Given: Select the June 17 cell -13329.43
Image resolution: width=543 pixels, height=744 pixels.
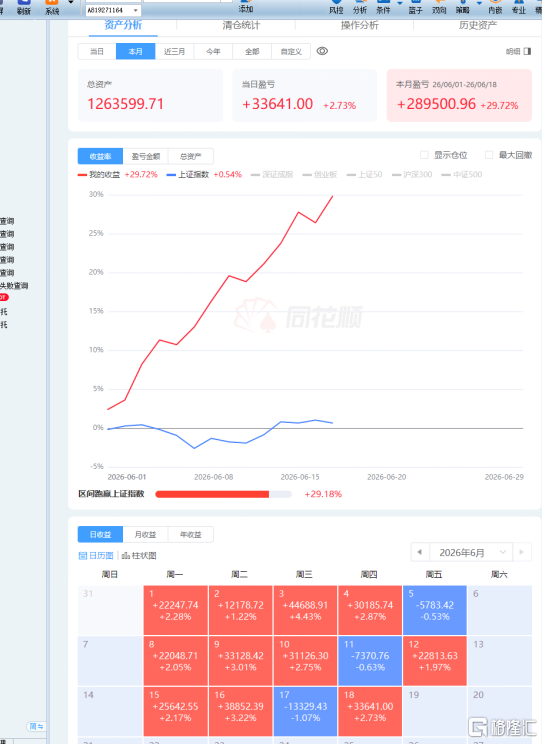Looking at the screenshot, I should click(305, 711).
